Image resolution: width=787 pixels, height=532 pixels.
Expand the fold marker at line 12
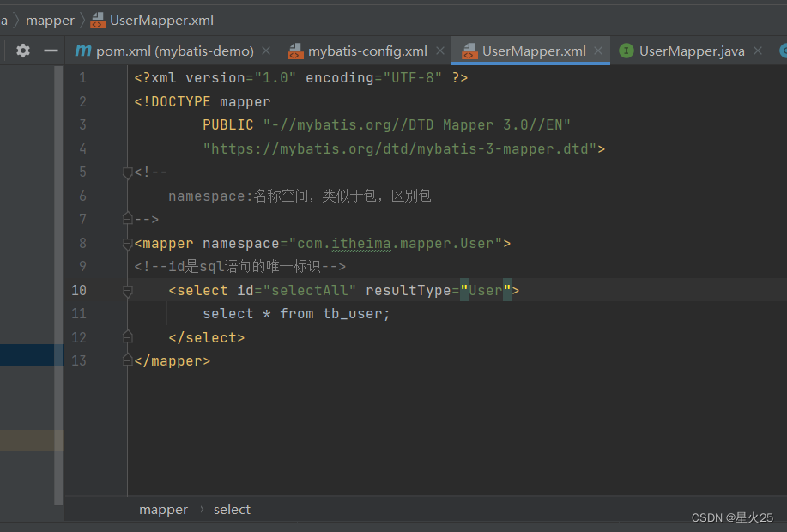[x=127, y=336]
